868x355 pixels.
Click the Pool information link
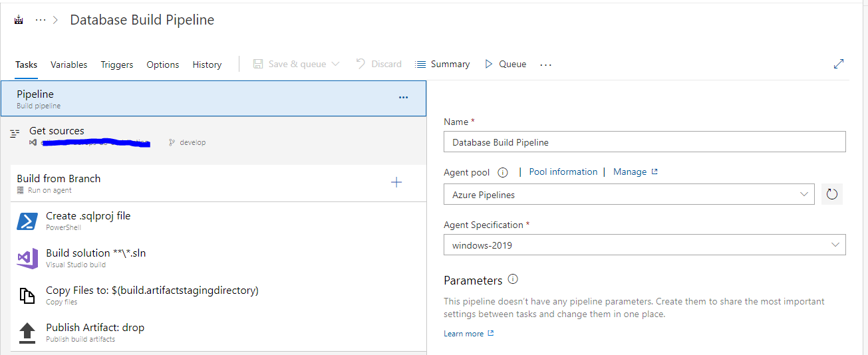(563, 172)
